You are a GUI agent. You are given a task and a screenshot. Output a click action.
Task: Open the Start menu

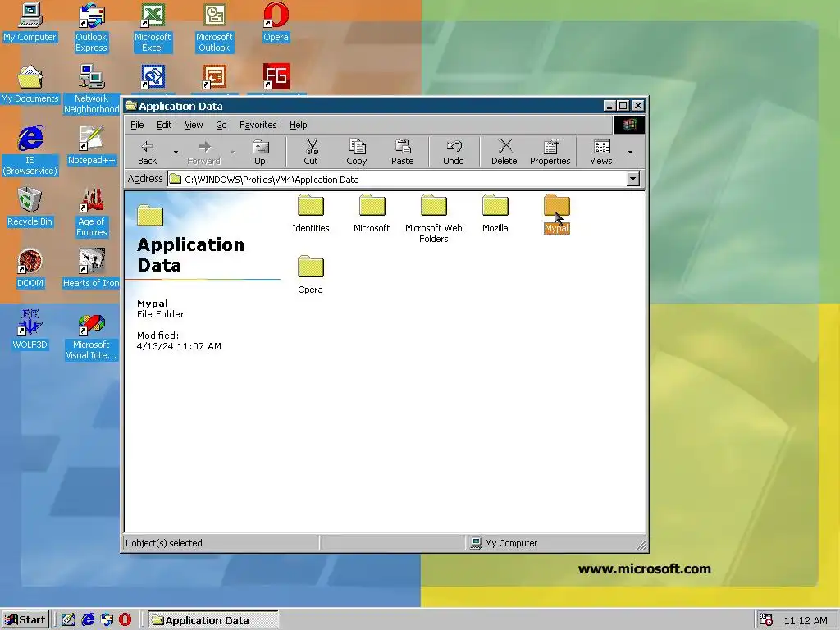[25, 620]
